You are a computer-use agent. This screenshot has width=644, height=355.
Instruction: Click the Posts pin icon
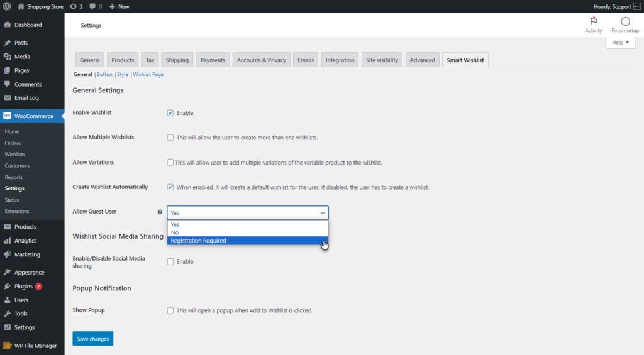coord(8,43)
